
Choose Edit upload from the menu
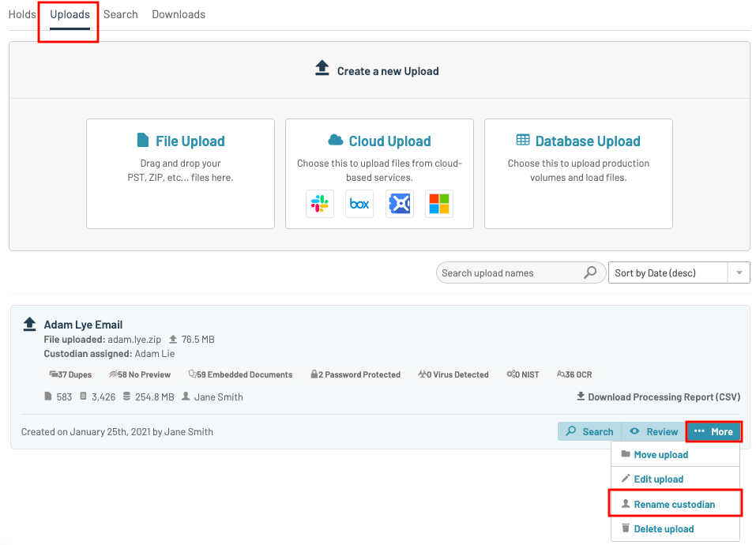pyautogui.click(x=675, y=479)
